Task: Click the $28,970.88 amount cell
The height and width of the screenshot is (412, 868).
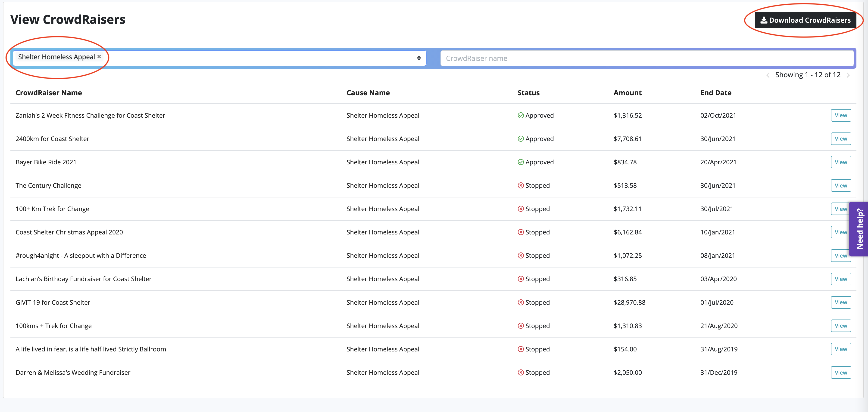Action: point(629,303)
